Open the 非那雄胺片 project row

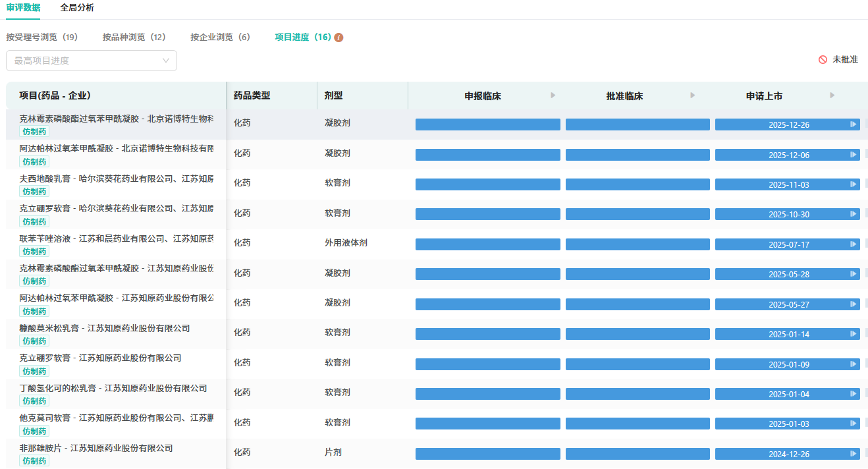(96, 448)
